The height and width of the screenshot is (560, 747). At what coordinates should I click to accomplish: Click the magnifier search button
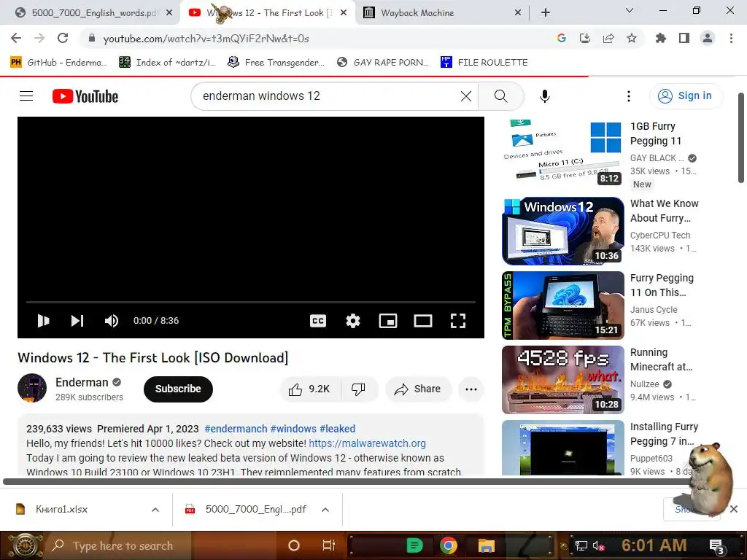click(500, 96)
